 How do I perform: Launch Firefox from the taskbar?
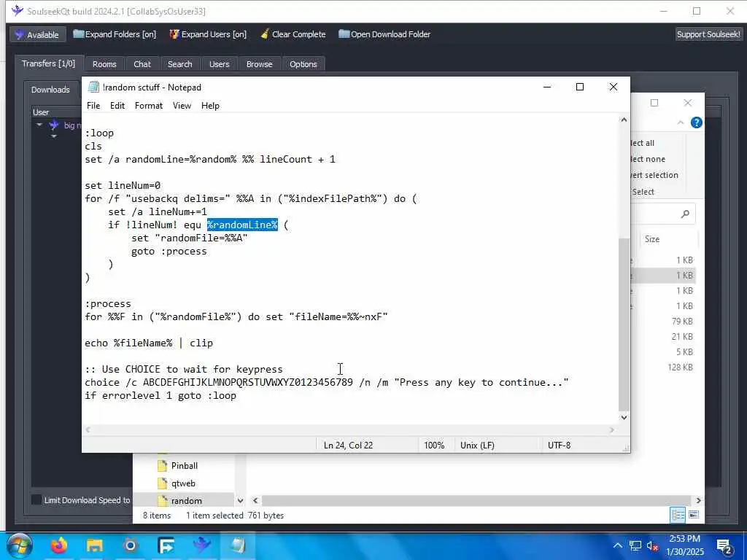coord(59,545)
